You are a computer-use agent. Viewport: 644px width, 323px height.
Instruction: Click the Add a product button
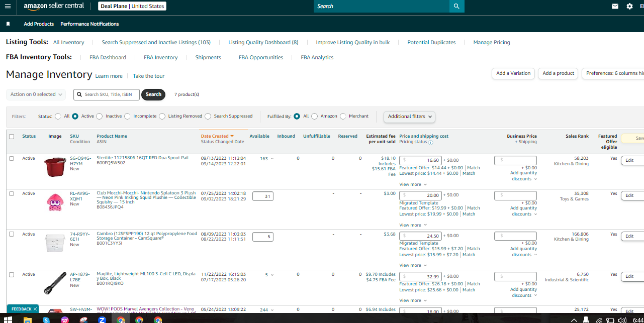click(x=558, y=73)
